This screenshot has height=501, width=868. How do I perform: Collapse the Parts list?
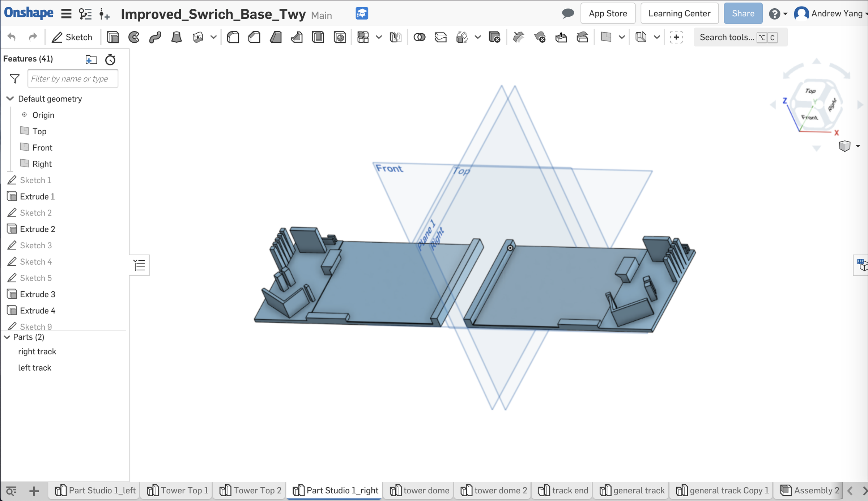tap(6, 337)
